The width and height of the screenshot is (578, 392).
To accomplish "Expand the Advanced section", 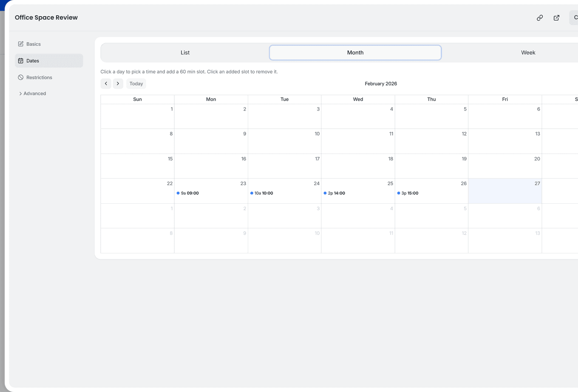I will tap(35, 93).
